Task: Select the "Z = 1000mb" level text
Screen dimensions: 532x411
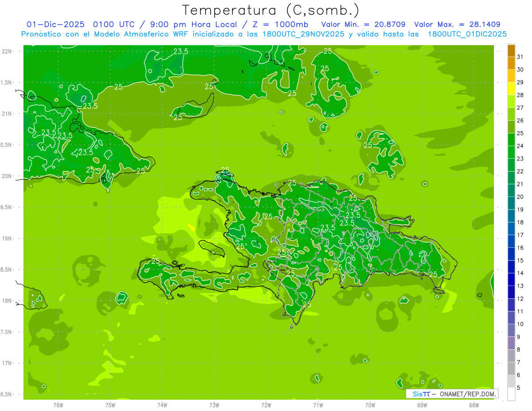Action: tap(281, 24)
